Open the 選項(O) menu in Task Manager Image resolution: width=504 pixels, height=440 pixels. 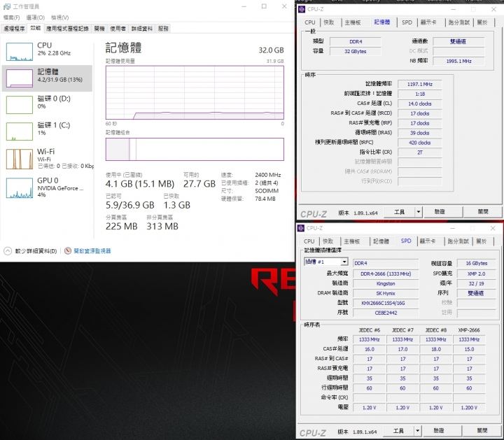click(36, 17)
